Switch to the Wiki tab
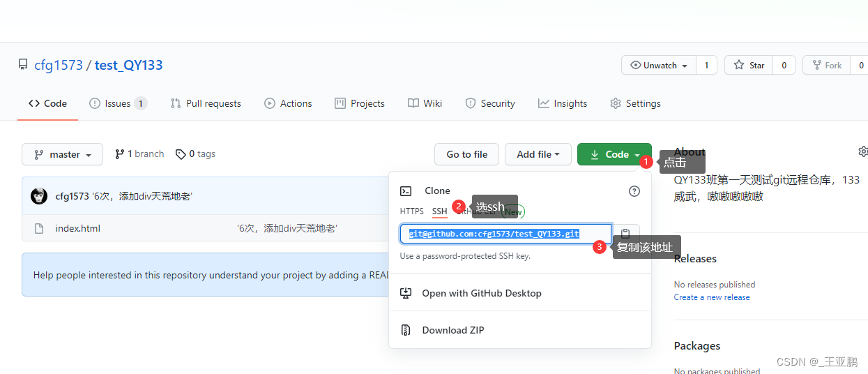The height and width of the screenshot is (374, 868). coord(425,103)
